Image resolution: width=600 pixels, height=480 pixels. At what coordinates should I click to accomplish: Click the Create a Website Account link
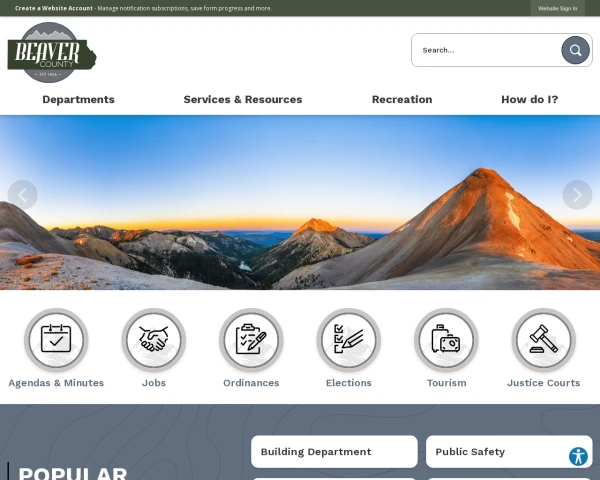(x=54, y=8)
